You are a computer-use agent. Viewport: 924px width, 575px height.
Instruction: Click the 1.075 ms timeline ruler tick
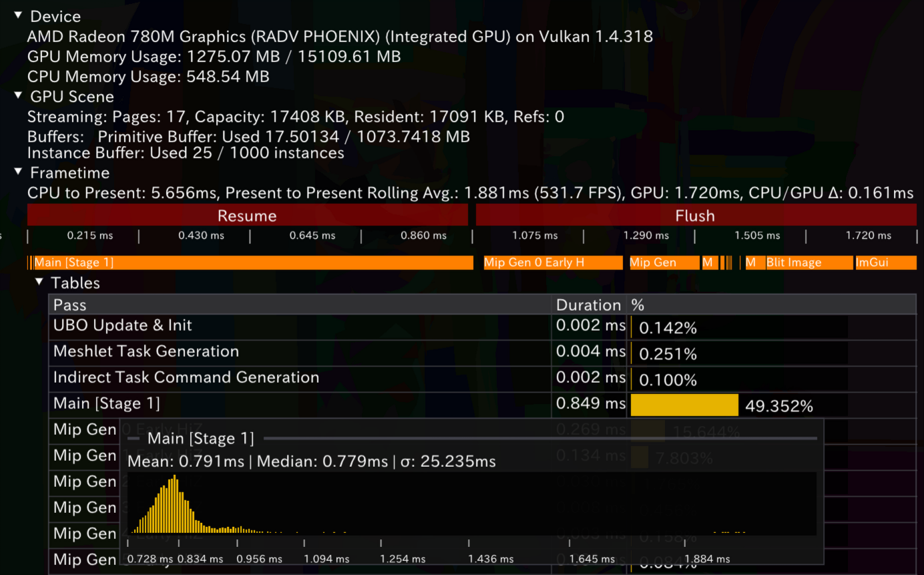click(535, 236)
